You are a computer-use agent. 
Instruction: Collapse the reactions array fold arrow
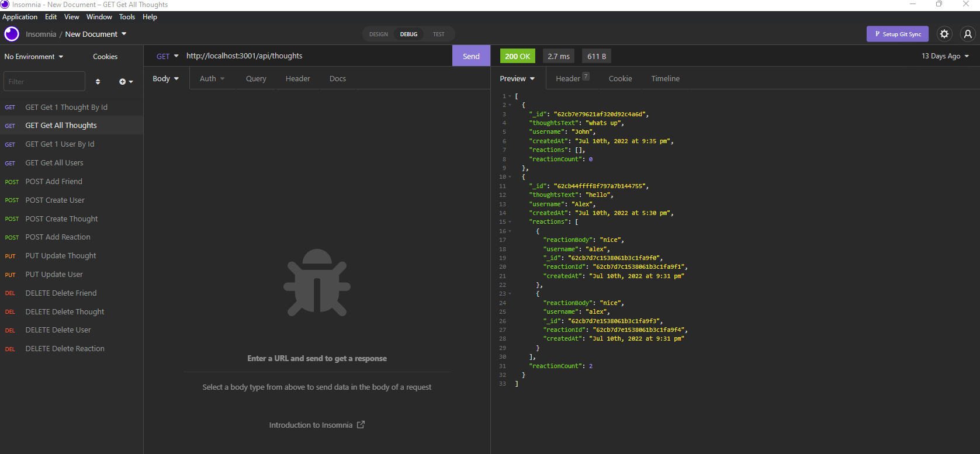510,222
